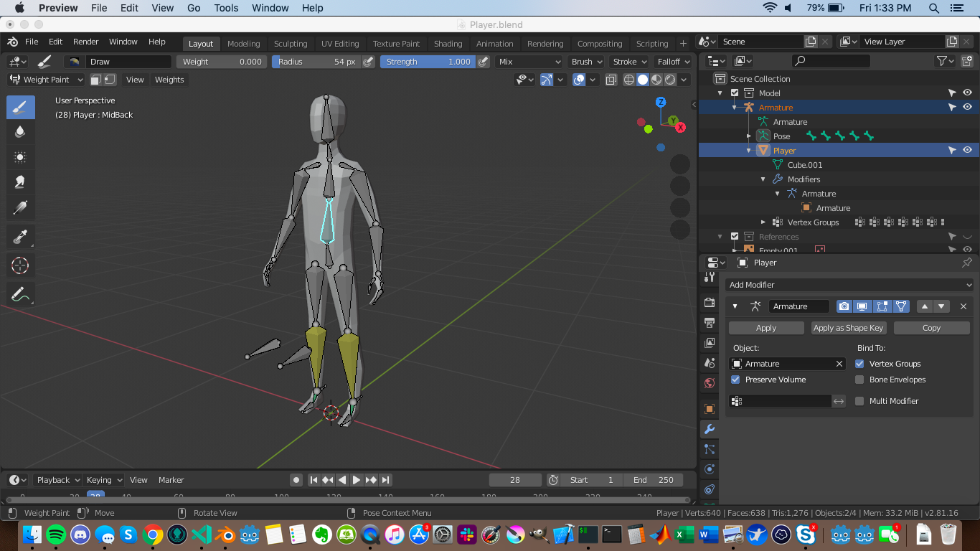Remove the Armature modifier with X
980x551 pixels.
point(963,306)
